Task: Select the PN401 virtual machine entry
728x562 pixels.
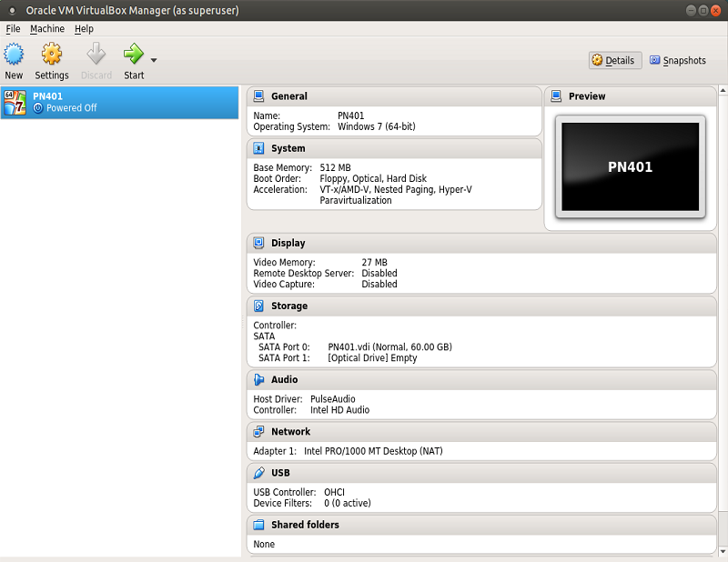Action: click(x=120, y=103)
